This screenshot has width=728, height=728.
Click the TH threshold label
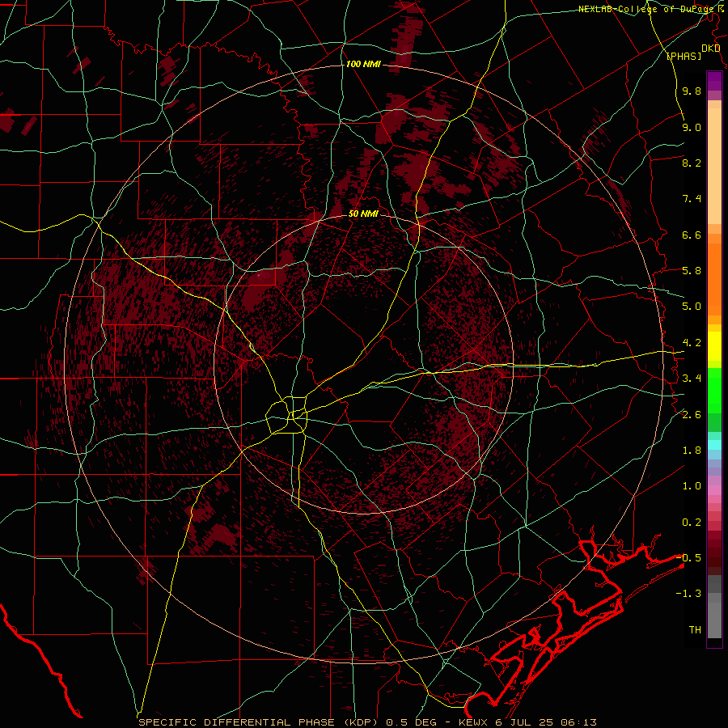(695, 629)
